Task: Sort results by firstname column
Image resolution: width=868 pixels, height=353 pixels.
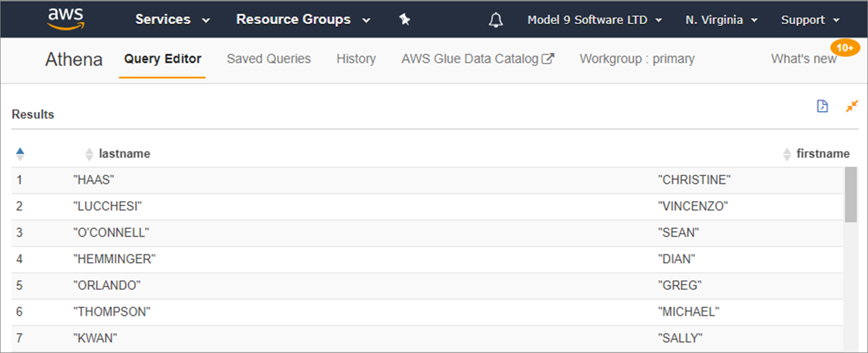Action: tap(816, 153)
